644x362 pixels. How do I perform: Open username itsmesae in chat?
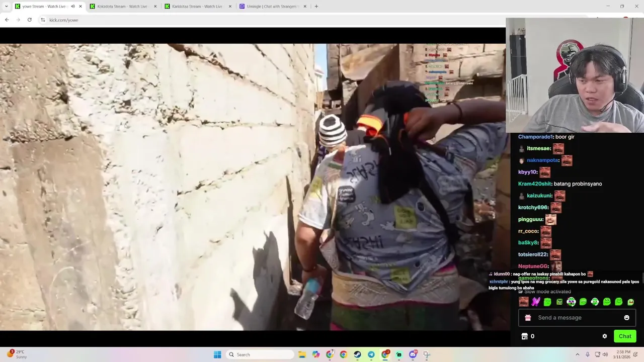pyautogui.click(x=539, y=149)
